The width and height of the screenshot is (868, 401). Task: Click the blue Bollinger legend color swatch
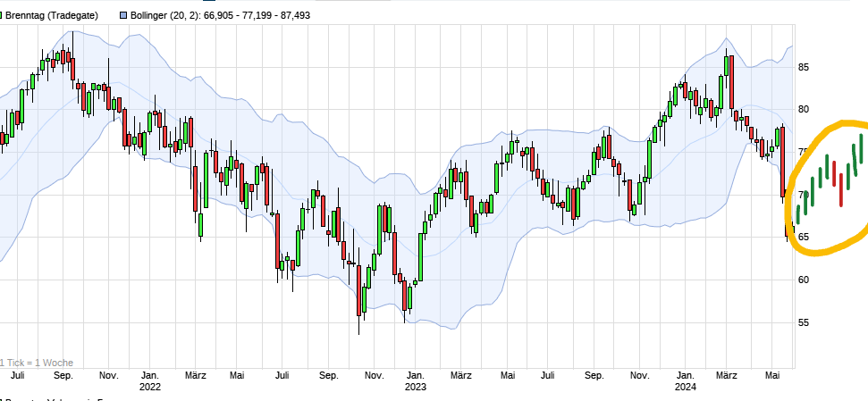(124, 15)
